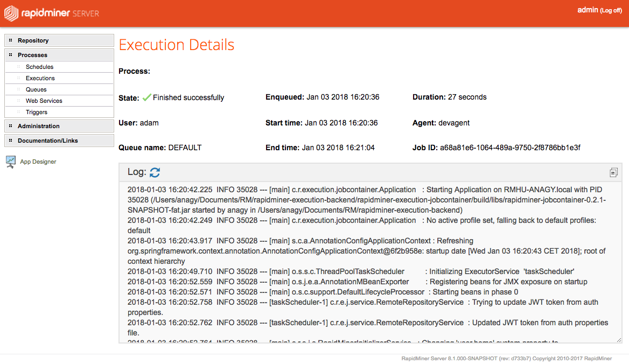Click the RapidMiner Server version footer text
The height and width of the screenshot is (364, 629).
click(507, 359)
